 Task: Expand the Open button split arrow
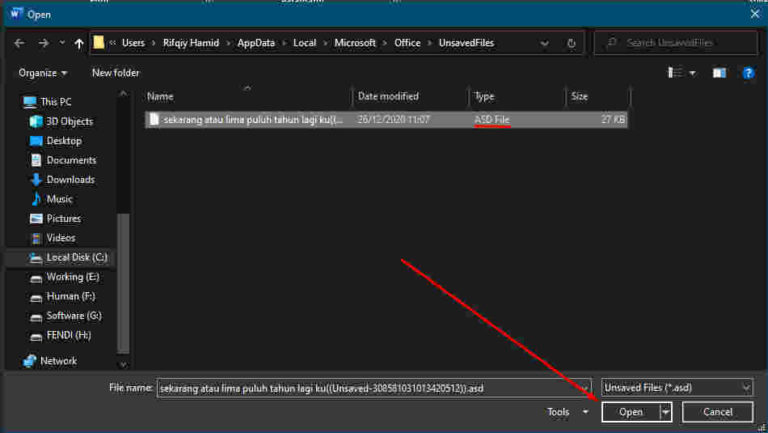click(x=666, y=412)
